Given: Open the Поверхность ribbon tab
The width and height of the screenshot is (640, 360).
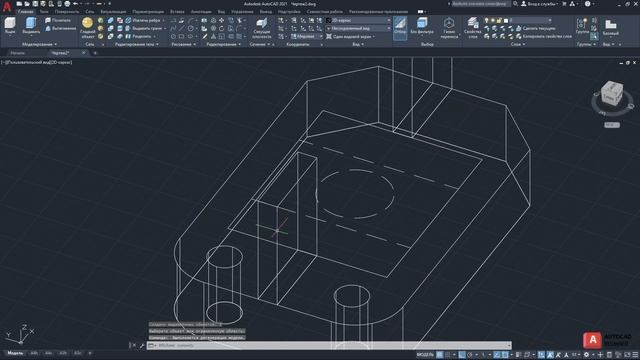Looking at the screenshot, I should tap(67, 11).
